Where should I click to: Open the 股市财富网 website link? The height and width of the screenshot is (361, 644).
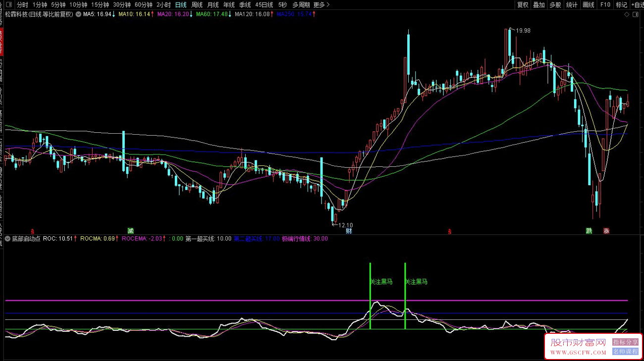pos(578,346)
